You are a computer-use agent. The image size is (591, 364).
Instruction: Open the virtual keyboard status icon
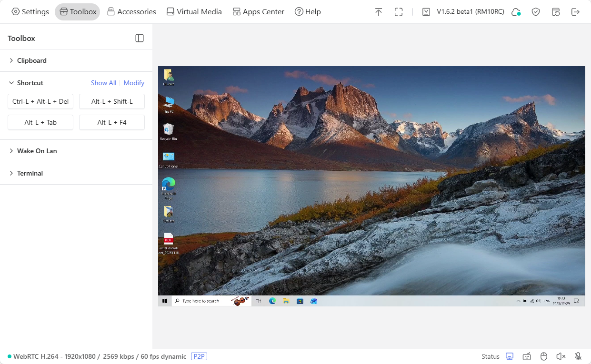click(x=527, y=356)
